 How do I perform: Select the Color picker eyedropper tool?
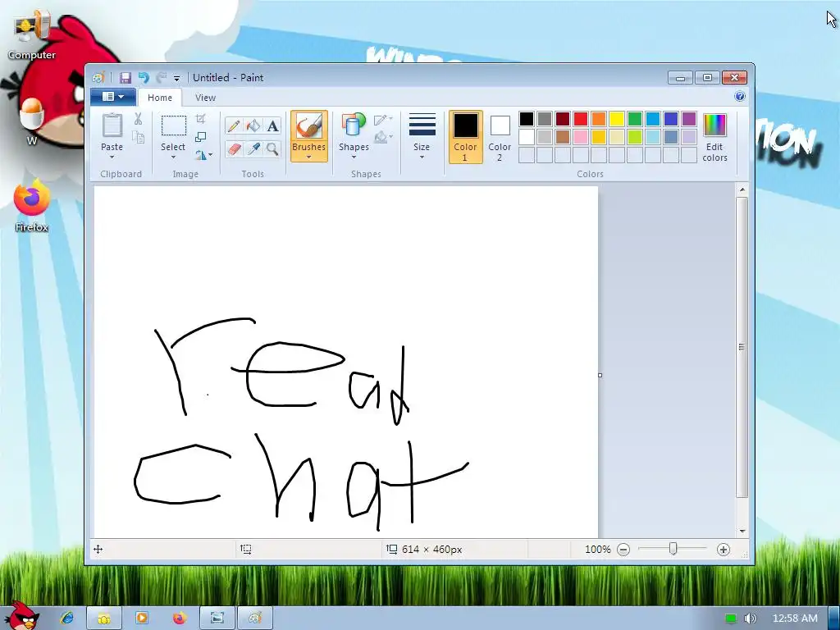[253, 148]
